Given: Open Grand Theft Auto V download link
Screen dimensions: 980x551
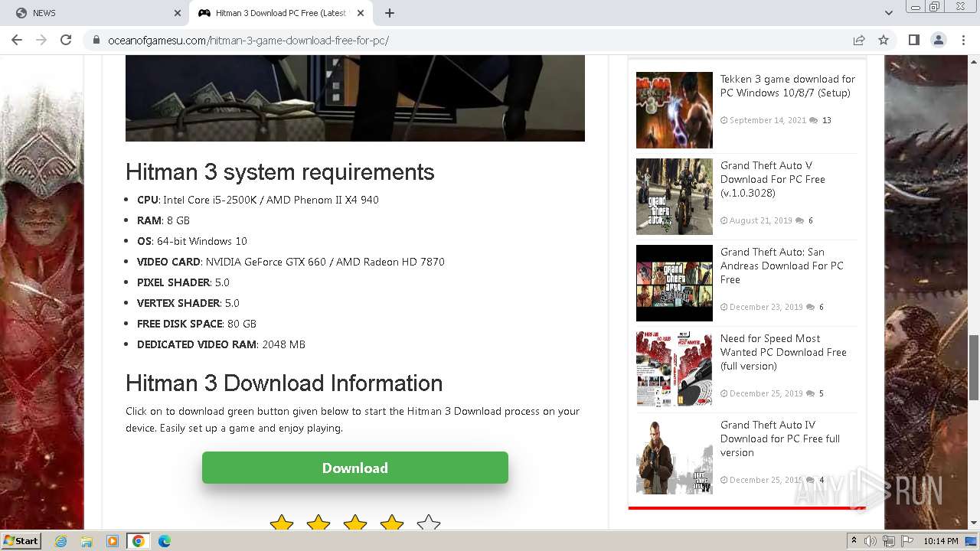Looking at the screenshot, I should point(773,179).
